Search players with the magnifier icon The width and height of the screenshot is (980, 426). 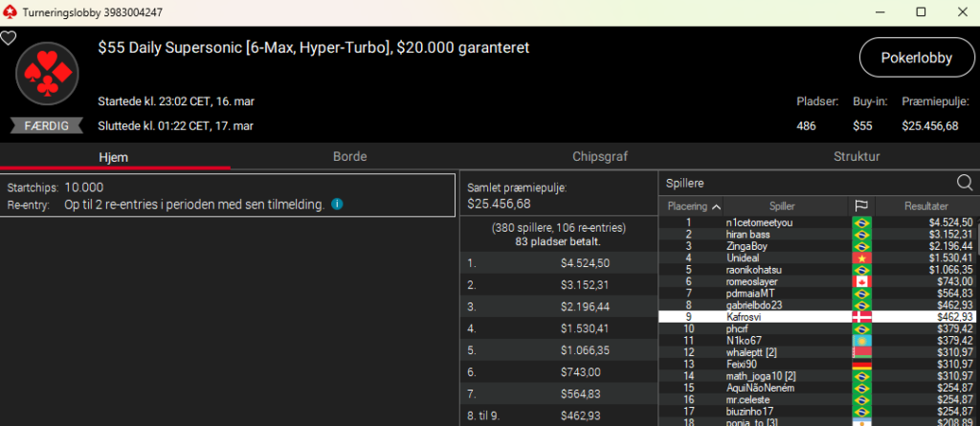[964, 182]
